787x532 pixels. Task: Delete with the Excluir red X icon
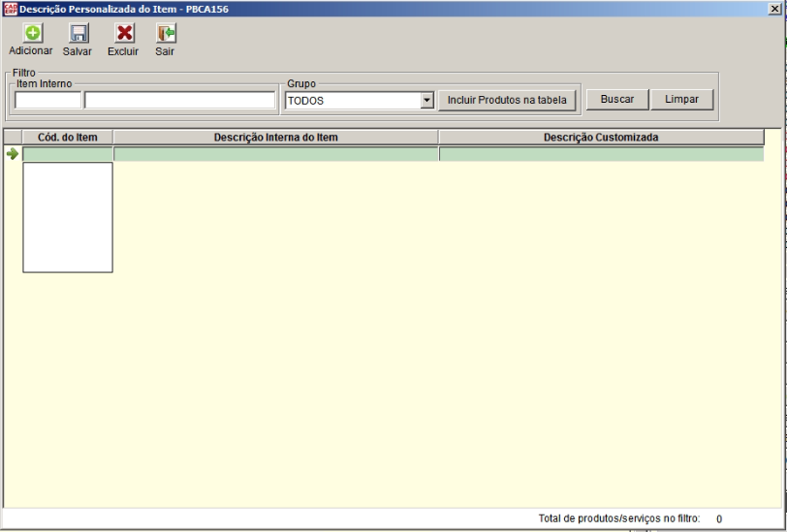[124, 33]
